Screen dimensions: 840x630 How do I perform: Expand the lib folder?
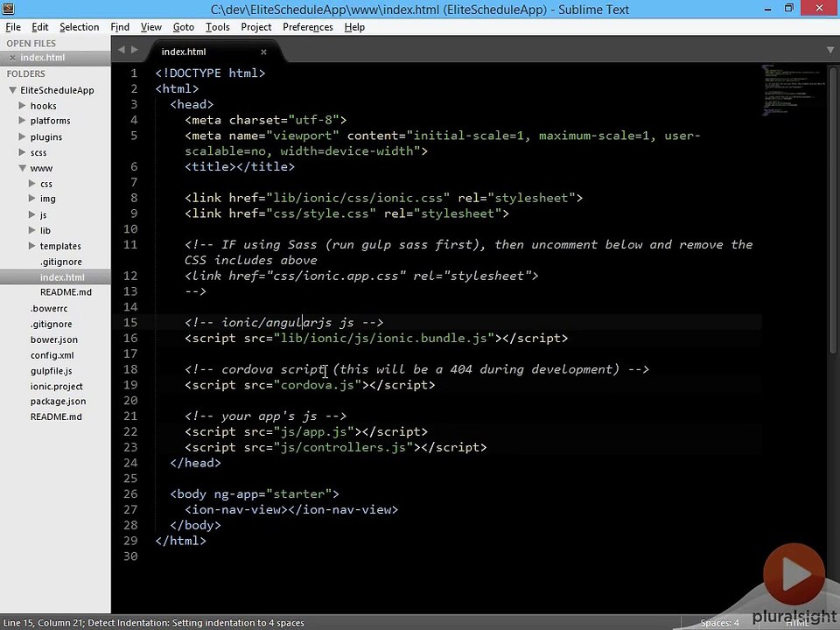click(x=32, y=230)
